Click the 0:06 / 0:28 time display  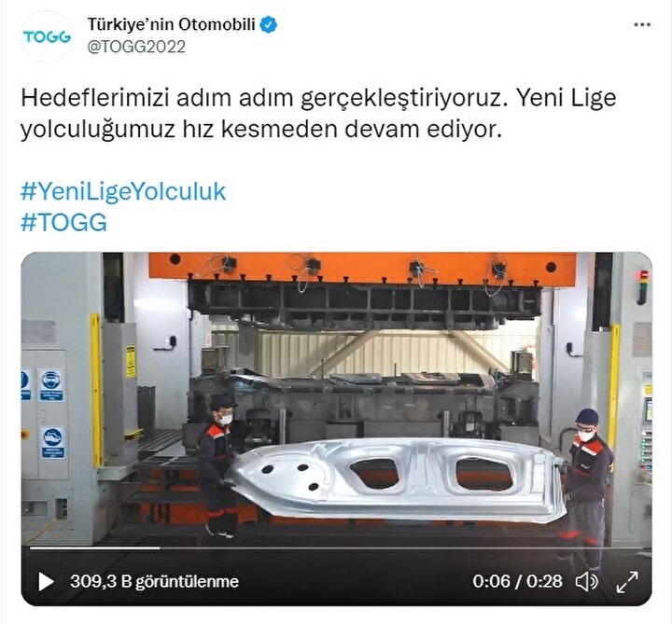point(517,582)
